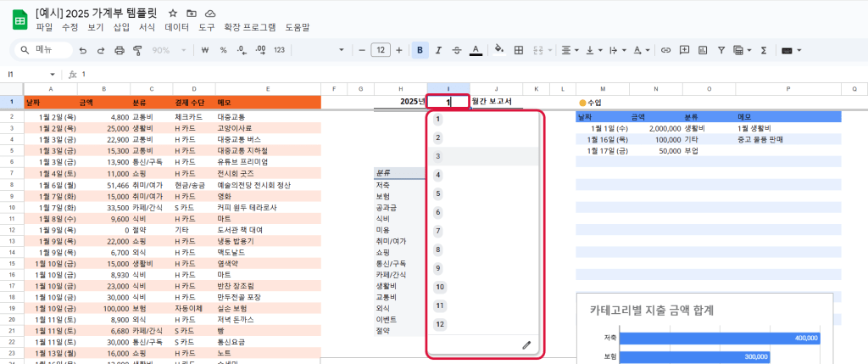Star this spreadsheet document
868x364 pixels.
click(173, 14)
